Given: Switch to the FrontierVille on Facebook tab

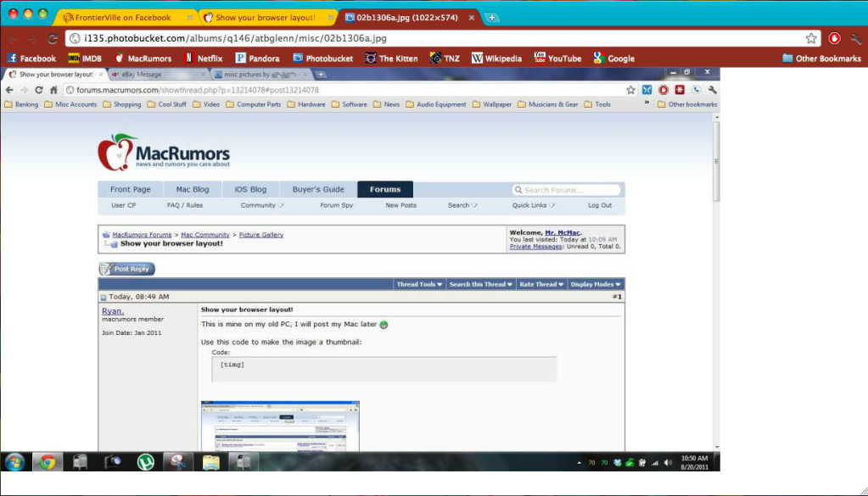Looking at the screenshot, I should pyautogui.click(x=125, y=18).
